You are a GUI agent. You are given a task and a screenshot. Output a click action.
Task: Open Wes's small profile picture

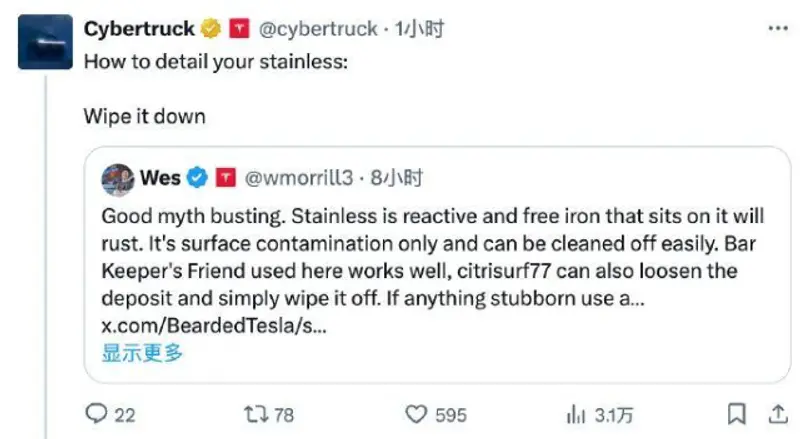pyautogui.click(x=117, y=178)
